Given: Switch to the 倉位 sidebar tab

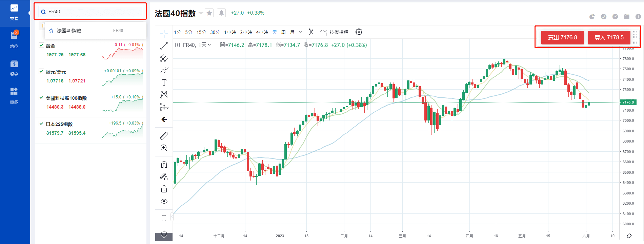Looking at the screenshot, I should 14,39.
